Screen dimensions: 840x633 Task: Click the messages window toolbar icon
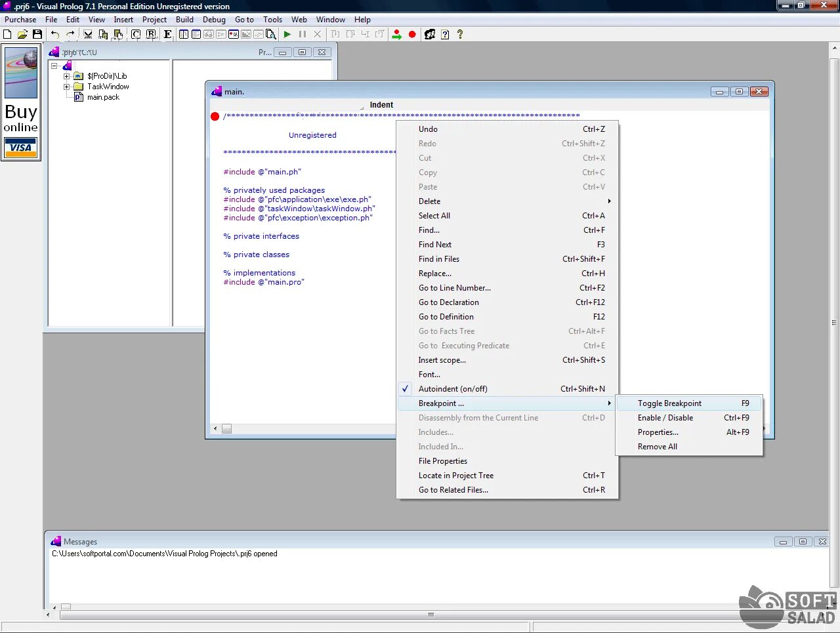click(x=196, y=34)
